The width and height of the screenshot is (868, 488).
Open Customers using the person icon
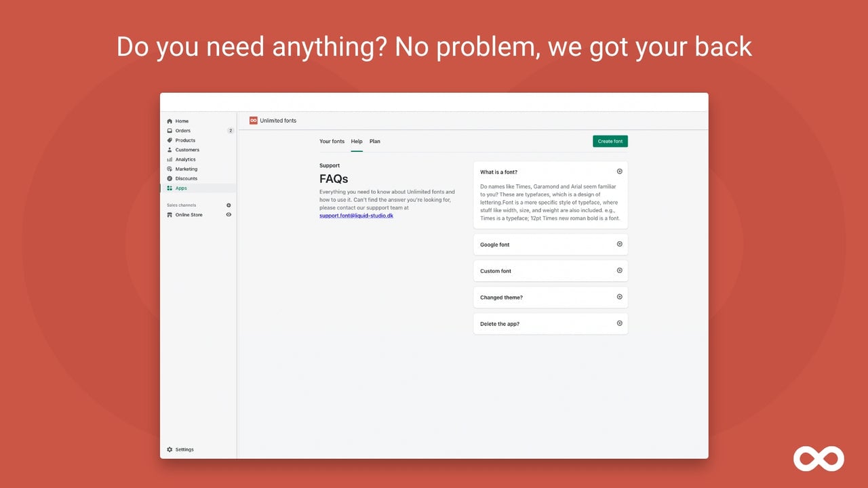click(170, 150)
